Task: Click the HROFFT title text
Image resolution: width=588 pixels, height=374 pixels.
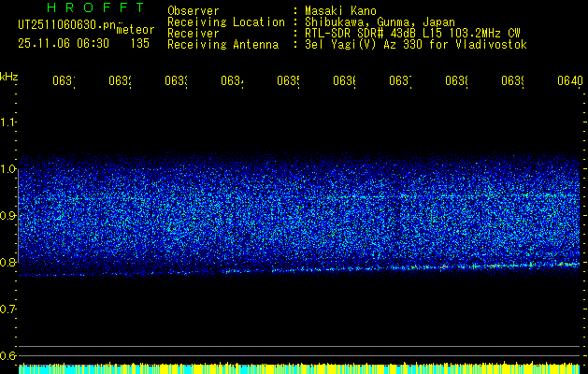Action: [x=96, y=7]
